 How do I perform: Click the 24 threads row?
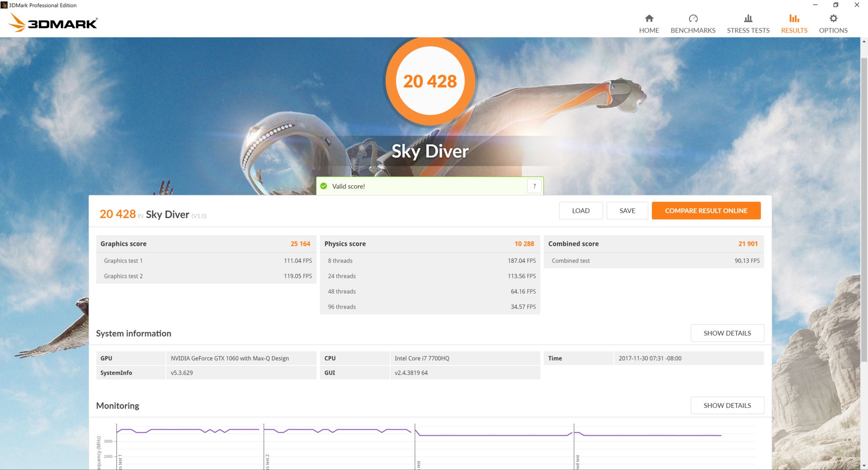(x=430, y=276)
